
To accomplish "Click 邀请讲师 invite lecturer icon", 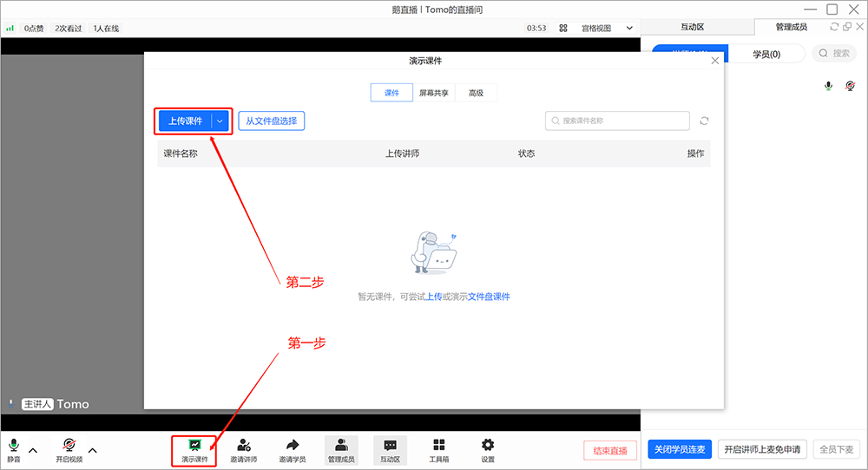I will tap(244, 451).
